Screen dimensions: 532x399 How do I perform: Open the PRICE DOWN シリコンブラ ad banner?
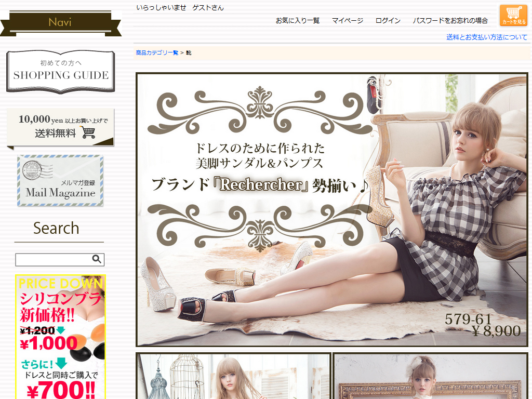(60, 337)
